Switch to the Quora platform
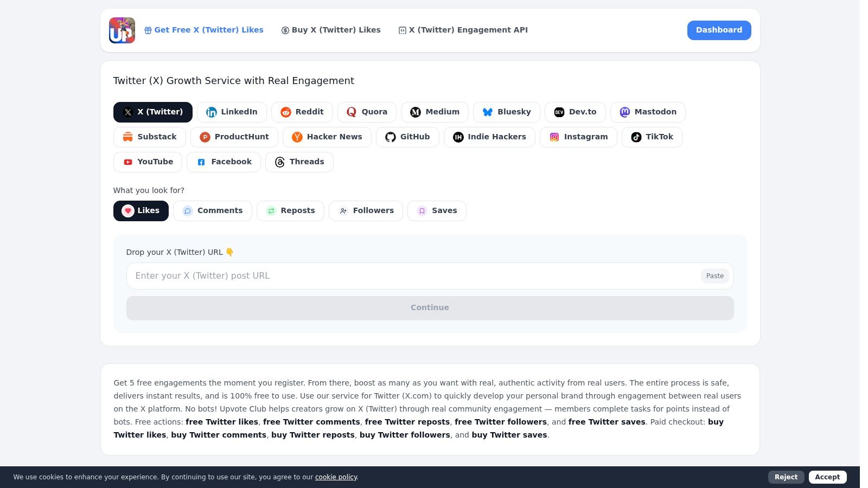868x488 pixels. point(367,112)
